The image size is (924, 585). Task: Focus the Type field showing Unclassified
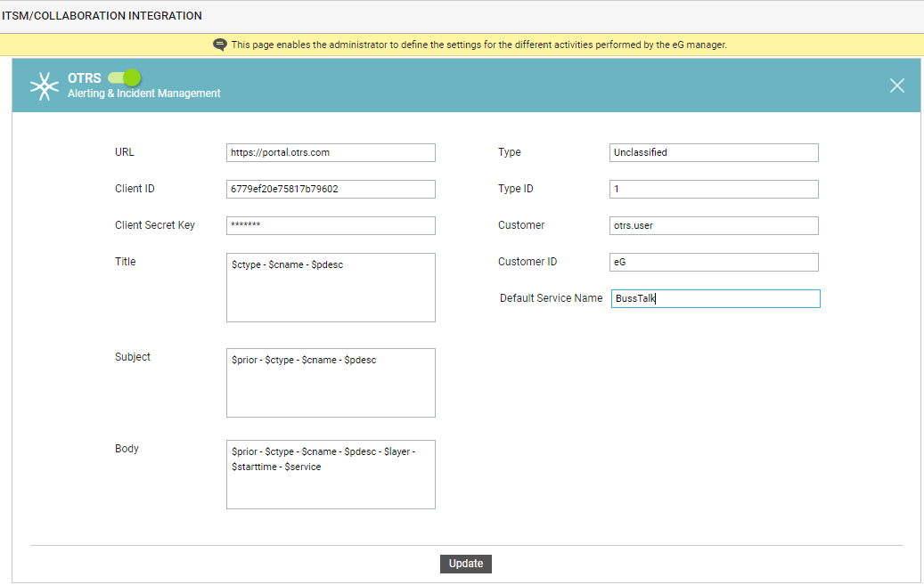tap(714, 152)
